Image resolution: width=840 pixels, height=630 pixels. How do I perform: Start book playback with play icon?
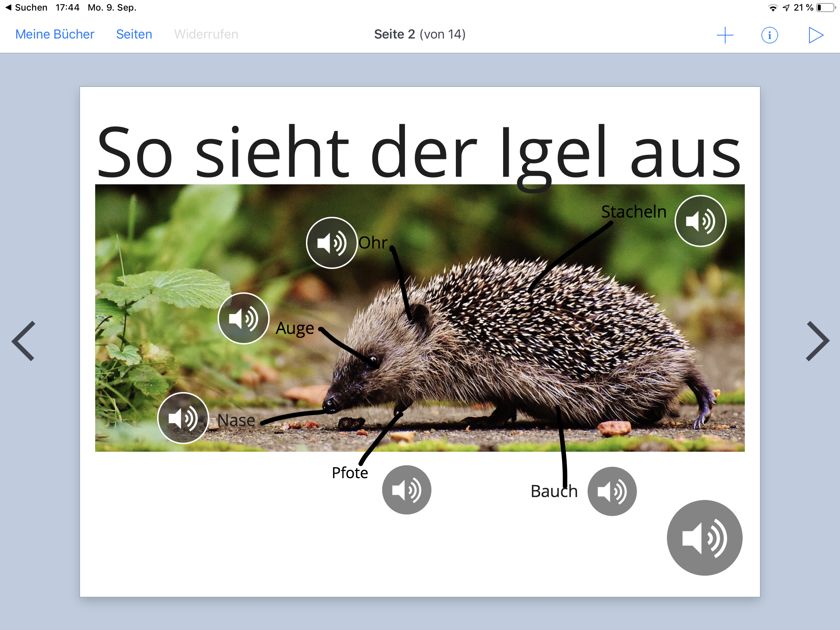815,35
